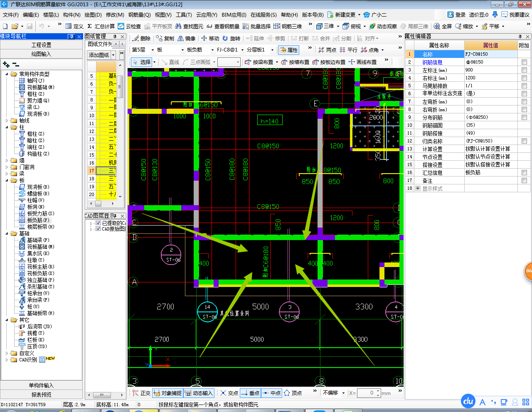Click 动态观察 orbit view tool

coord(383,26)
